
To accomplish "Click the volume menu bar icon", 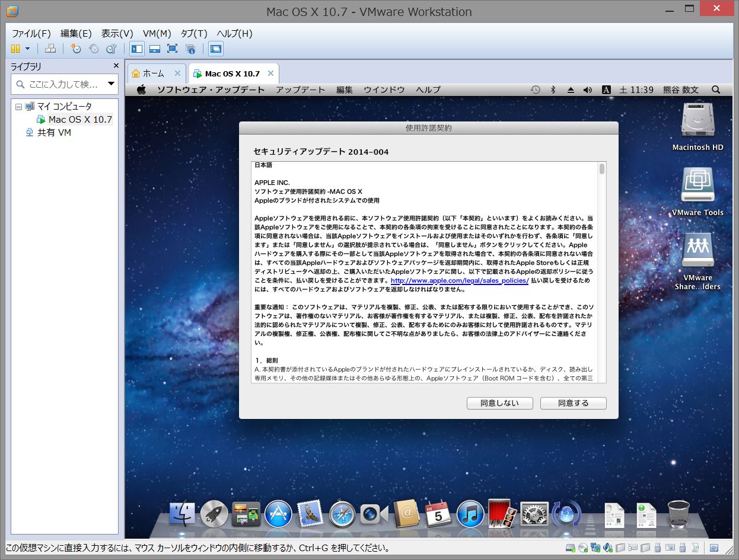I will pyautogui.click(x=588, y=90).
